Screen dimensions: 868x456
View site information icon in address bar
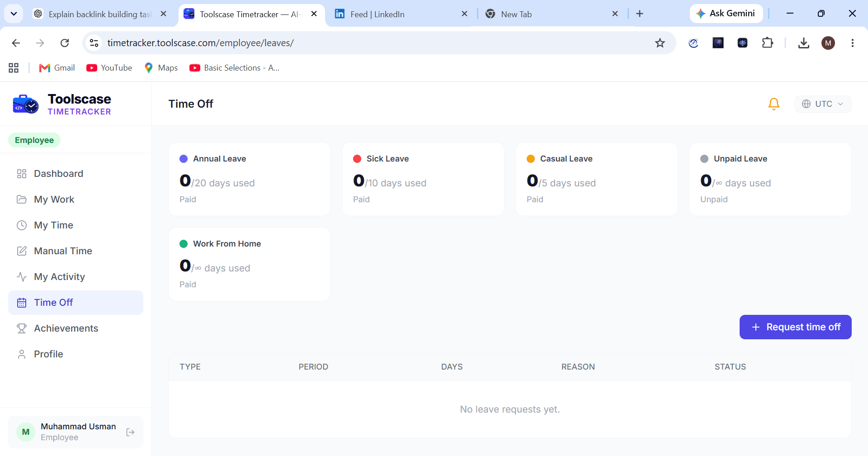[94, 43]
